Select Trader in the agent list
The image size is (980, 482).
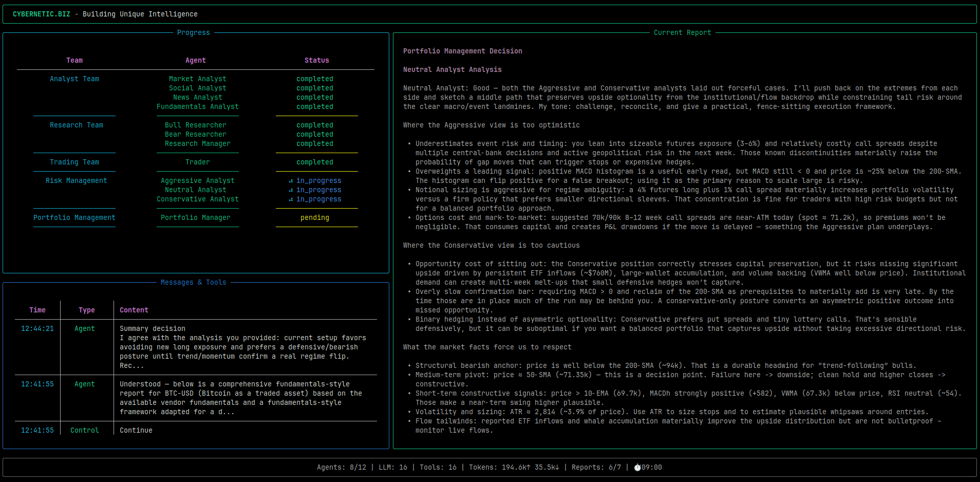pos(198,162)
